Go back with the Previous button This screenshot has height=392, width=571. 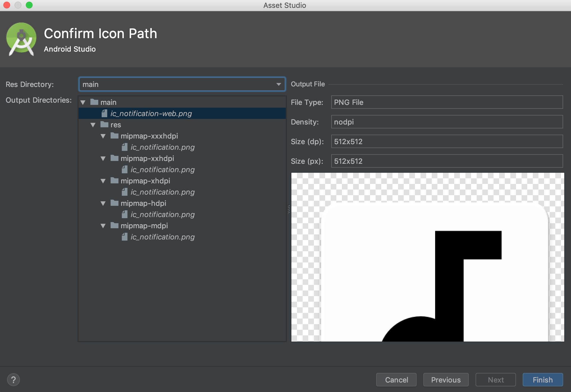pos(446,380)
